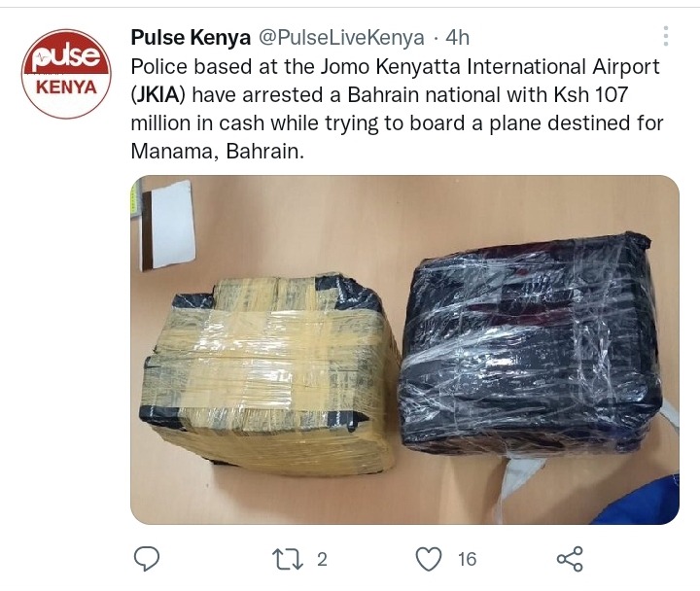Click the Ksh 107 amount in the tweet
The width and height of the screenshot is (700, 591).
pyautogui.click(x=591, y=94)
